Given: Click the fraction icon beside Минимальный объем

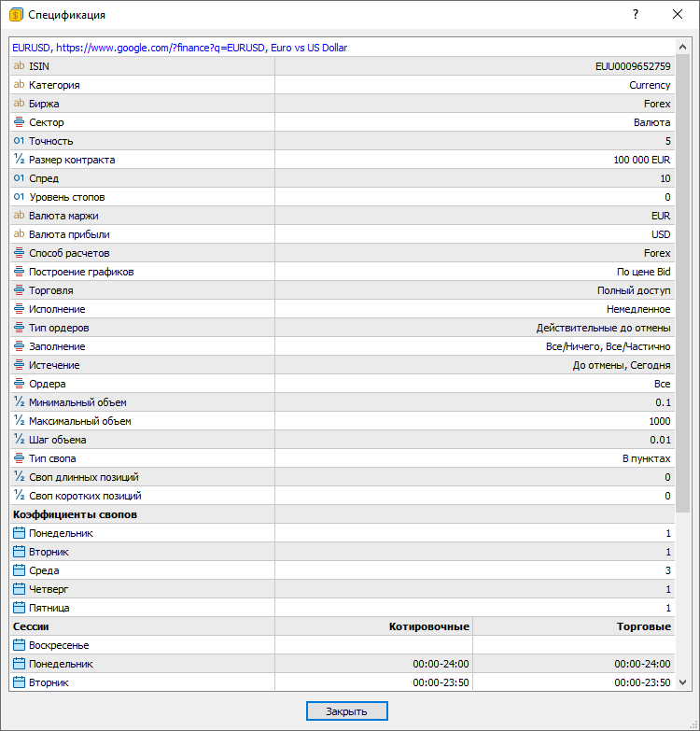Looking at the screenshot, I should [19, 401].
